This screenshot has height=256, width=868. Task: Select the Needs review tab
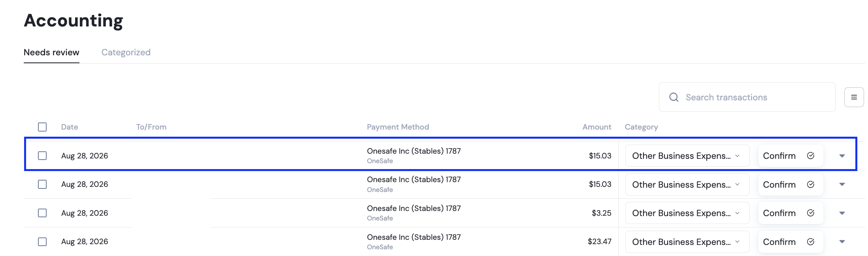51,53
